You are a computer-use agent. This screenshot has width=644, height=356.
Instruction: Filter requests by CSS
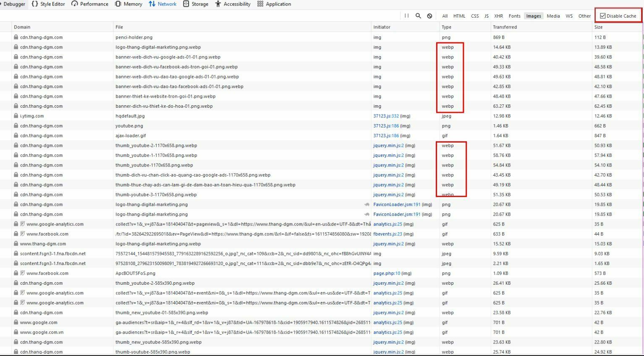pos(475,16)
